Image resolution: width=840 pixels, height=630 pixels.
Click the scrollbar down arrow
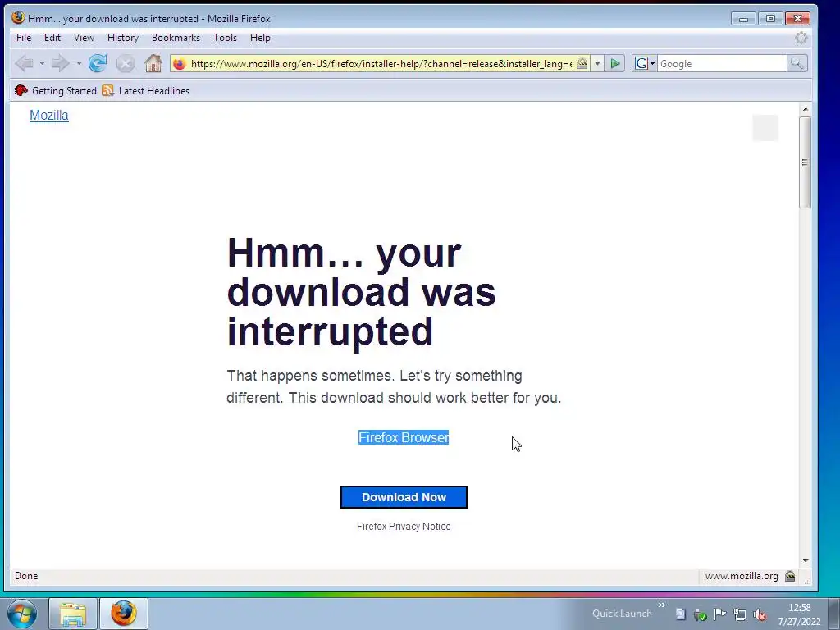coord(806,561)
